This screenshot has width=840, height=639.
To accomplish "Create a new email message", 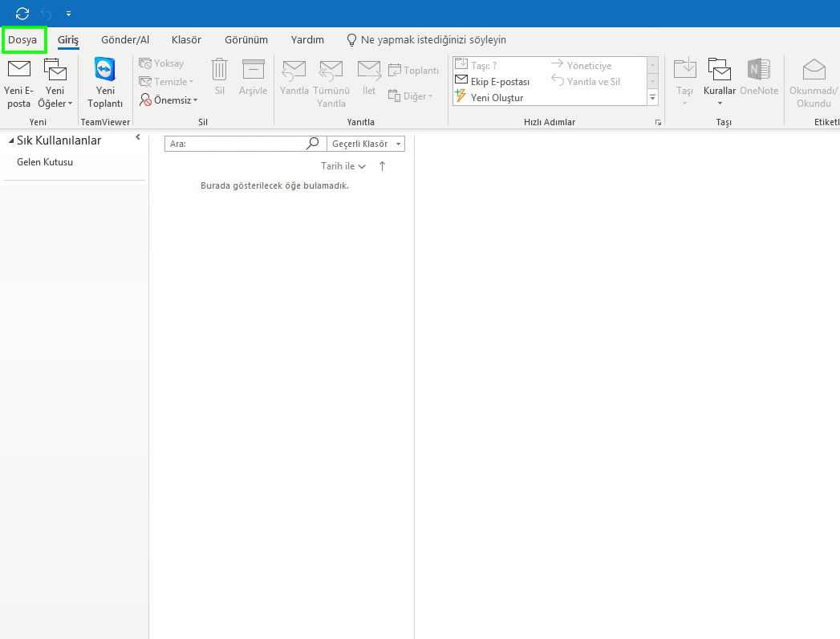I will (18, 80).
